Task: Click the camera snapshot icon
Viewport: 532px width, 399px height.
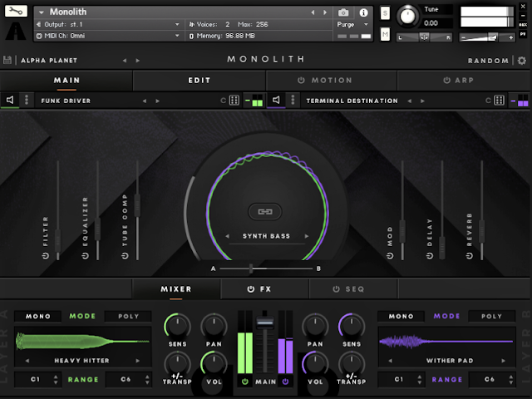Action: [343, 13]
